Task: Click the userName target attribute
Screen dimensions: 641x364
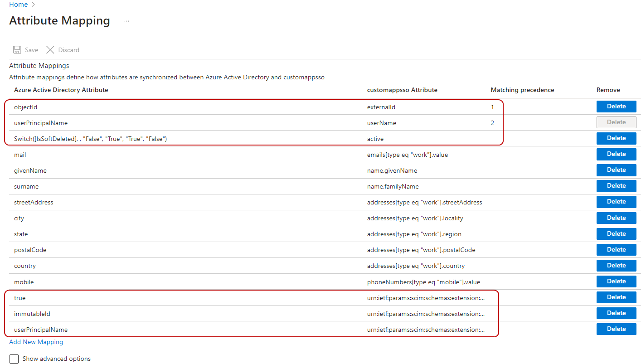Action: tap(382, 123)
